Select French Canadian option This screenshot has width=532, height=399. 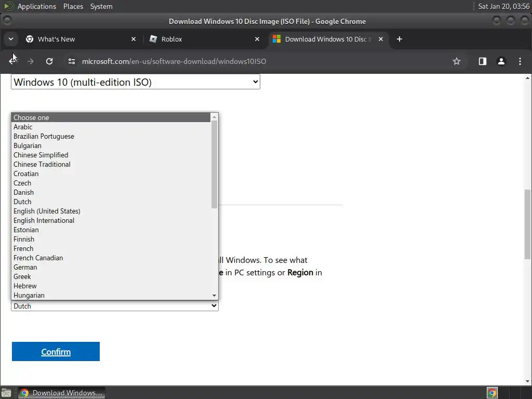[x=111, y=258]
